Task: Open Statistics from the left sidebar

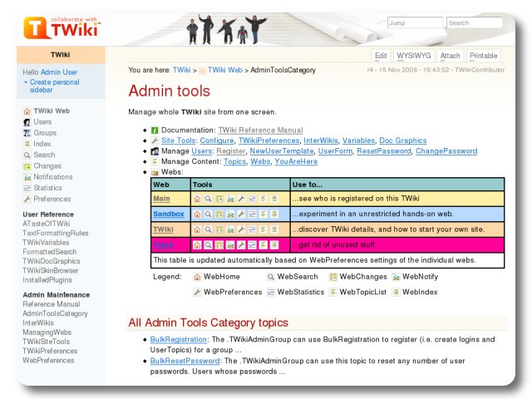Action: (47, 188)
